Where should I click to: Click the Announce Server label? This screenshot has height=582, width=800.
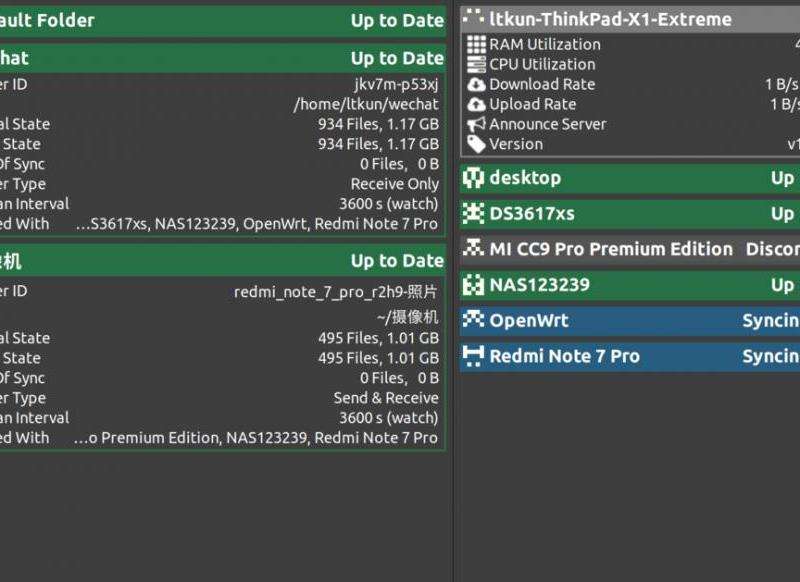pyautogui.click(x=548, y=124)
